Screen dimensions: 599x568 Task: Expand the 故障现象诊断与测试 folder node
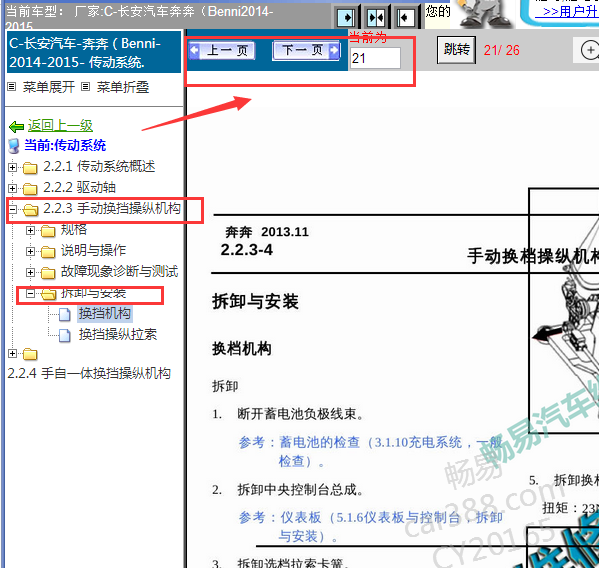pyautogui.click(x=30, y=272)
